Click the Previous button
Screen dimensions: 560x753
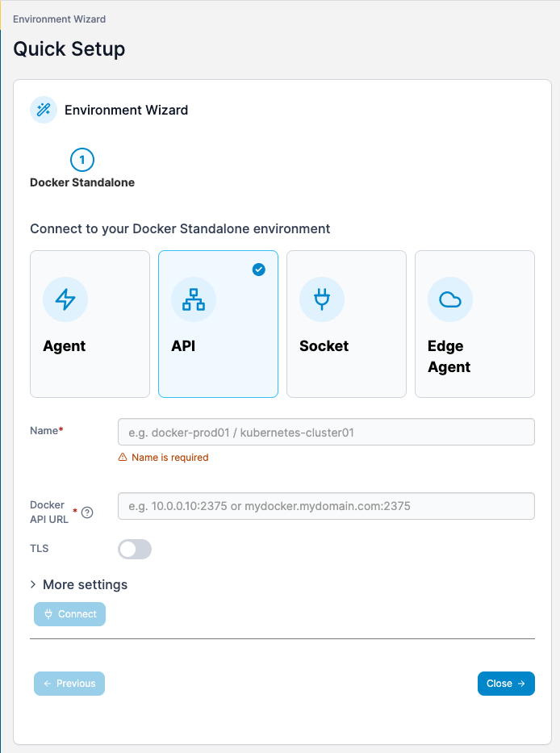pyautogui.click(x=69, y=684)
